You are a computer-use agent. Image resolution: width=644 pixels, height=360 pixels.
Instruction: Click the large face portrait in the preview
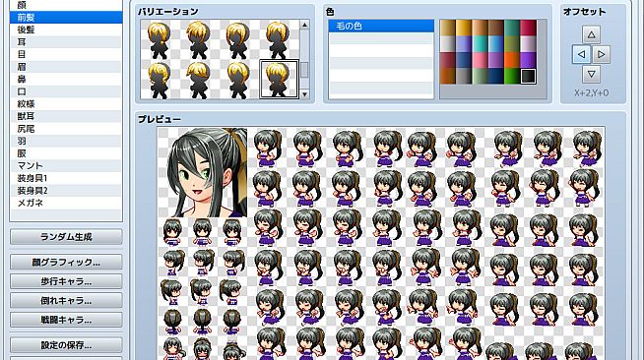tap(203, 172)
